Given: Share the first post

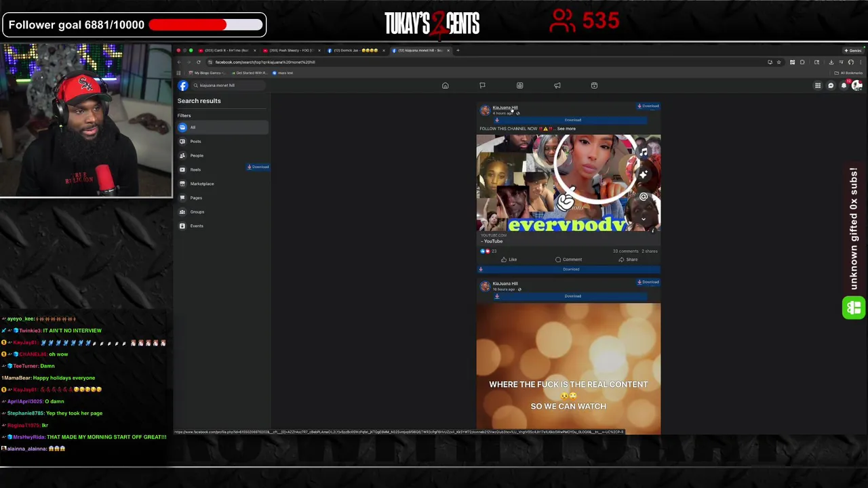Looking at the screenshot, I should 628,260.
